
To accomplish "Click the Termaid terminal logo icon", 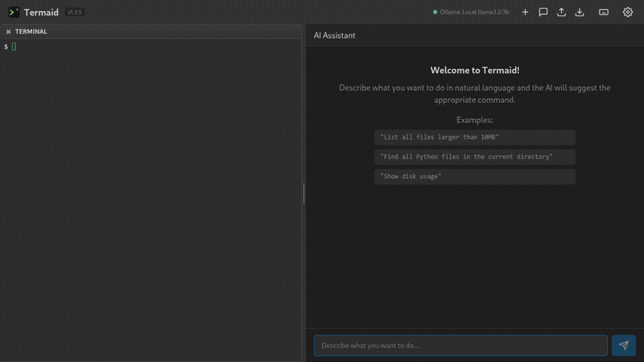I will point(14,12).
